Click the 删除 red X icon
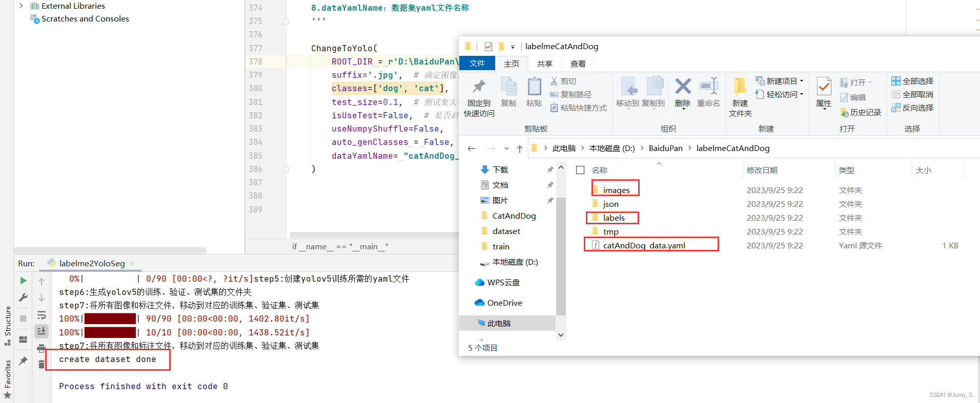980x403 pixels. pyautogui.click(x=683, y=86)
